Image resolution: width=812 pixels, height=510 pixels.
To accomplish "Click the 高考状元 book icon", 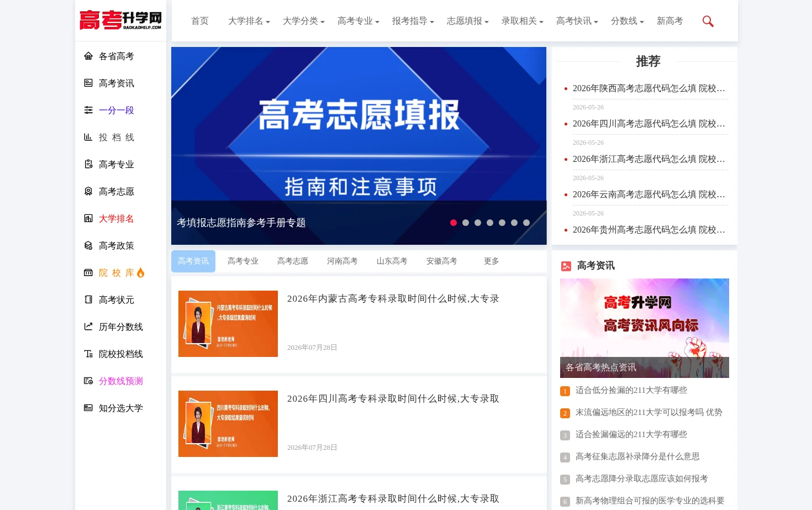I will pos(88,299).
